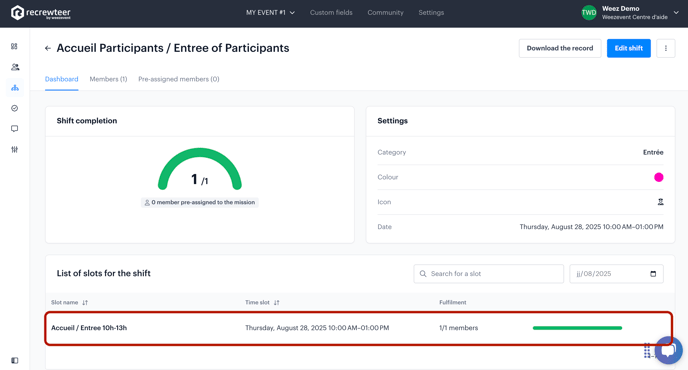Switch to the Dashboard tab
The width and height of the screenshot is (688, 370).
(61, 79)
